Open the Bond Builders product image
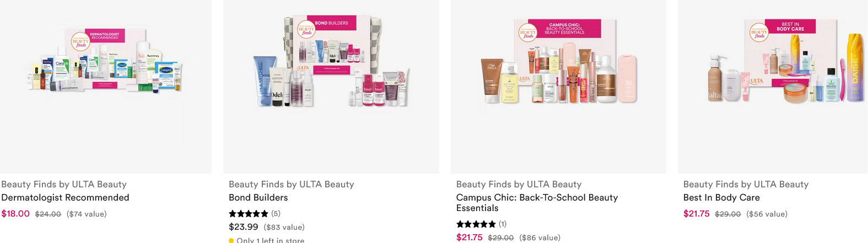 [x=331, y=87]
